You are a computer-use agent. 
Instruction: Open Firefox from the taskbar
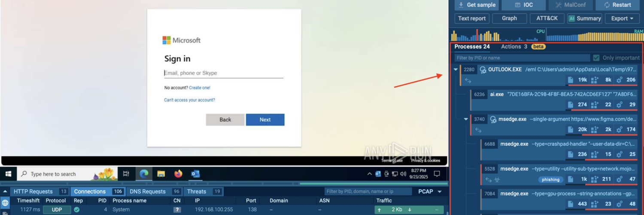(178, 174)
